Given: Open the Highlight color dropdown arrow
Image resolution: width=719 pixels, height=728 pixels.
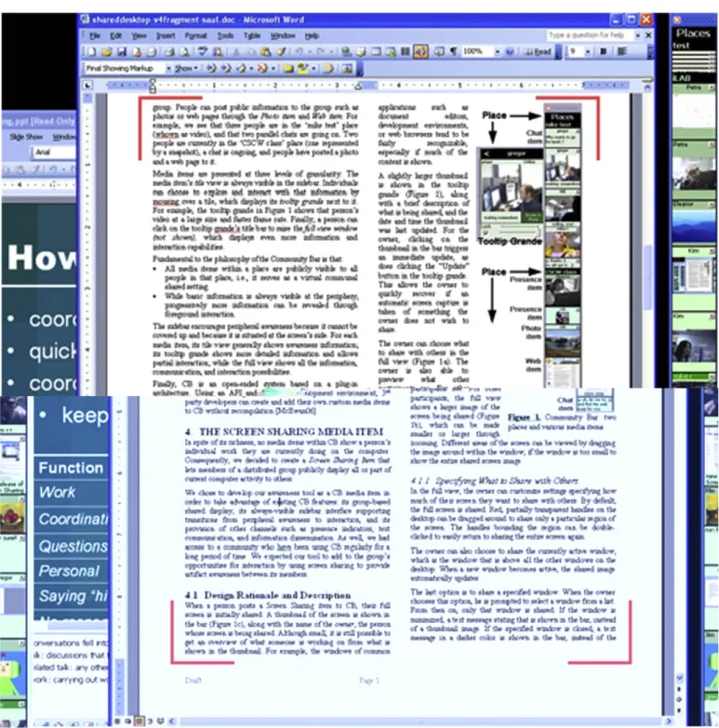Looking at the screenshot, I should [313, 69].
